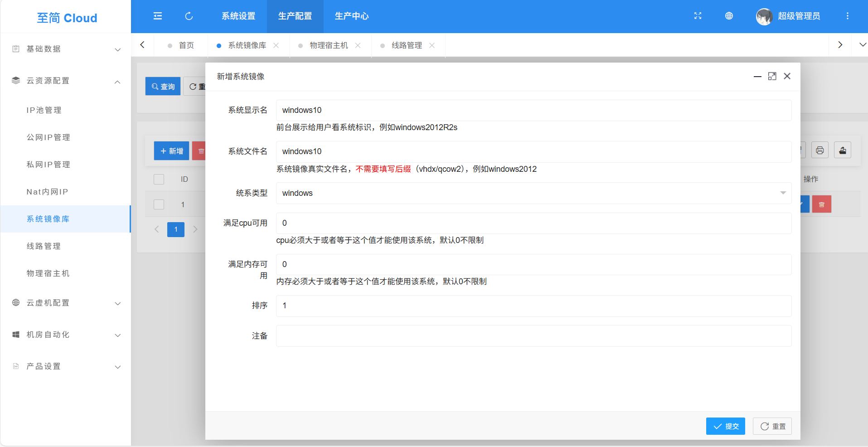Enter fullscreen using the expand icon
The image size is (868, 447).
[698, 16]
